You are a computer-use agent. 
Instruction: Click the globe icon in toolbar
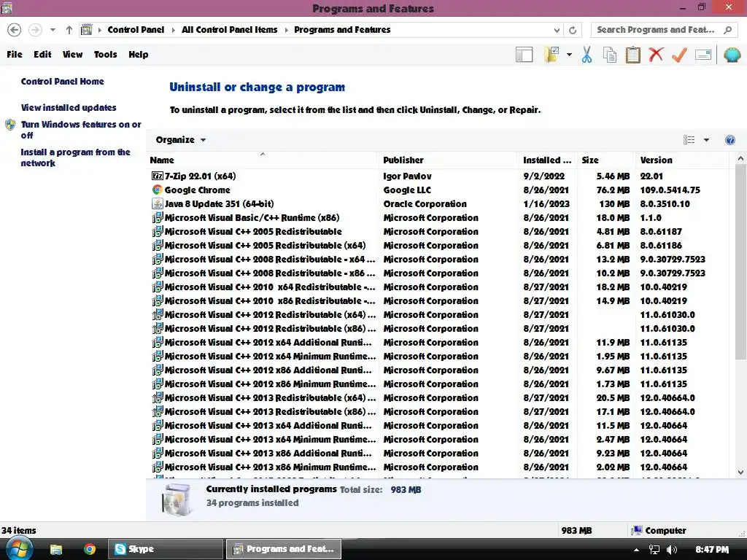tap(732, 55)
